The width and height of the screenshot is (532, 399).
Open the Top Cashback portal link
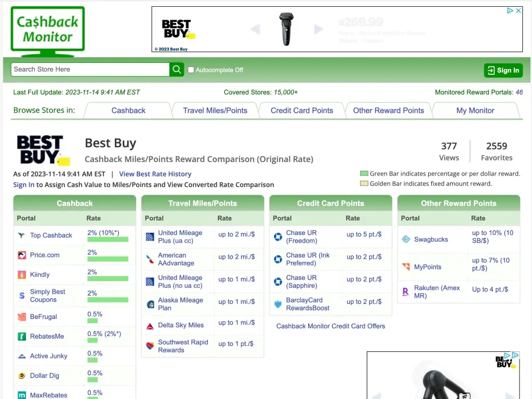click(51, 235)
